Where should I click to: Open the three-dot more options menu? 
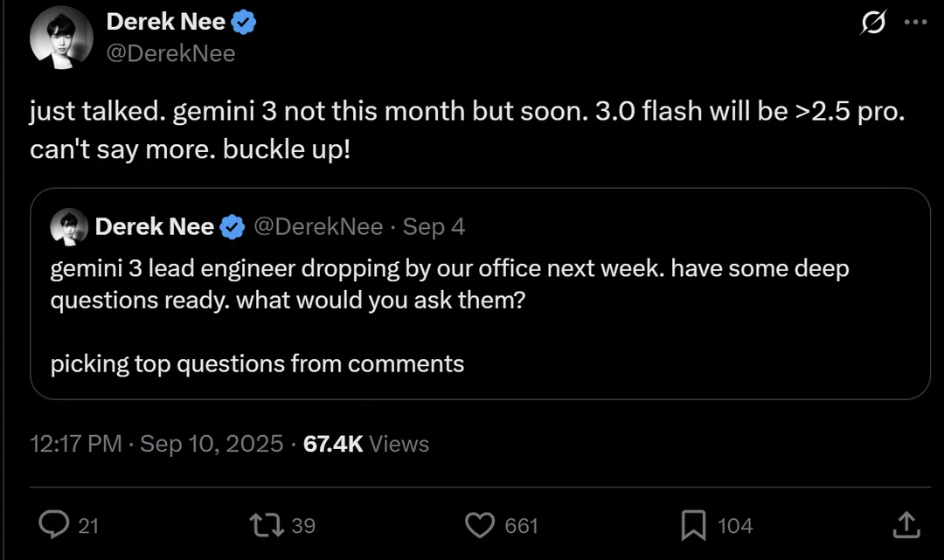click(x=915, y=24)
